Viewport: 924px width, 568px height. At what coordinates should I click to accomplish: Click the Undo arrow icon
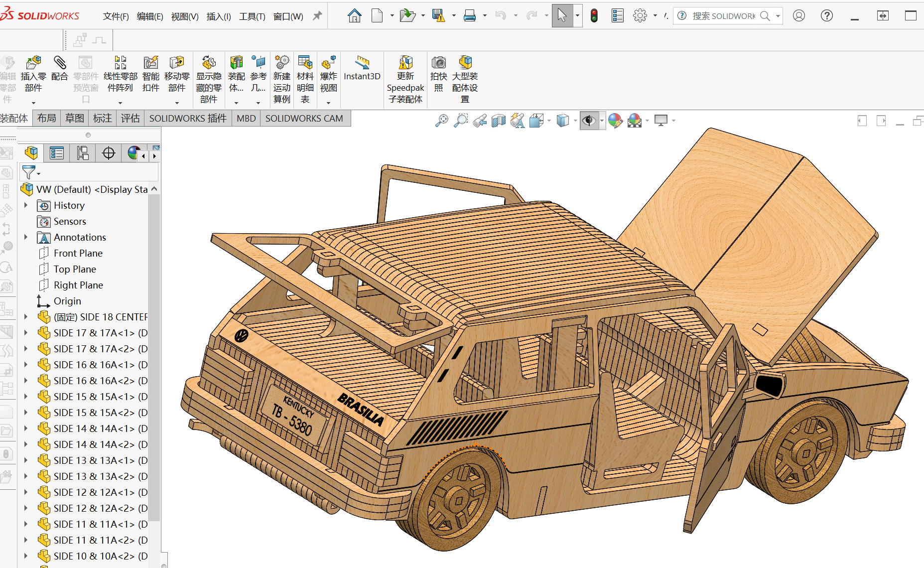click(501, 16)
